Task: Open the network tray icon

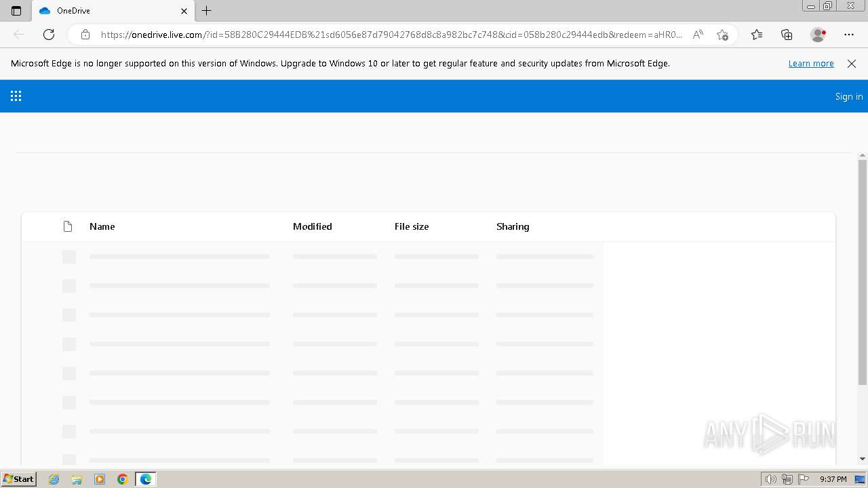Action: click(787, 479)
